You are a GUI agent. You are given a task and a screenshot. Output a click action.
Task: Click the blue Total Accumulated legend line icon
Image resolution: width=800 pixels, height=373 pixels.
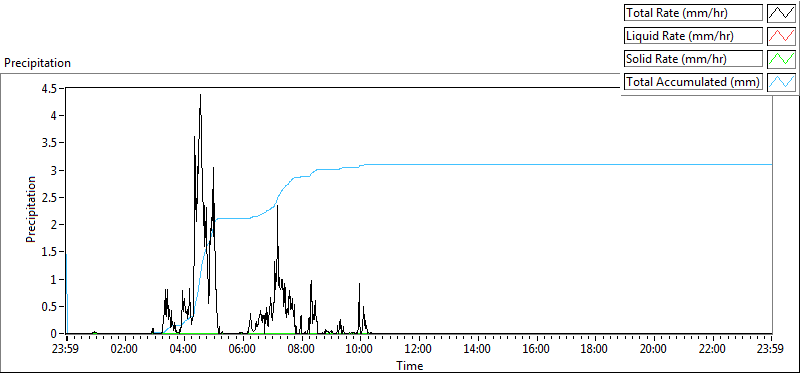pyautogui.click(x=781, y=82)
